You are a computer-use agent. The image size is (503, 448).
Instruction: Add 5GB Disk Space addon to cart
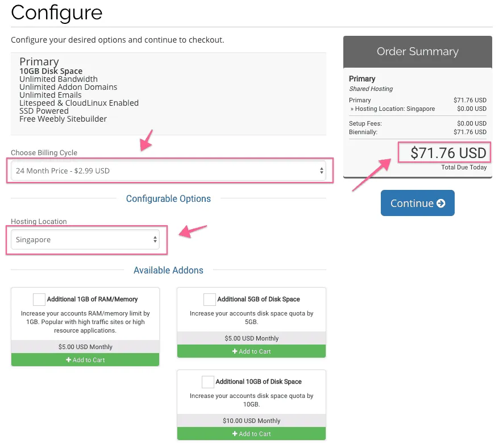pos(251,351)
